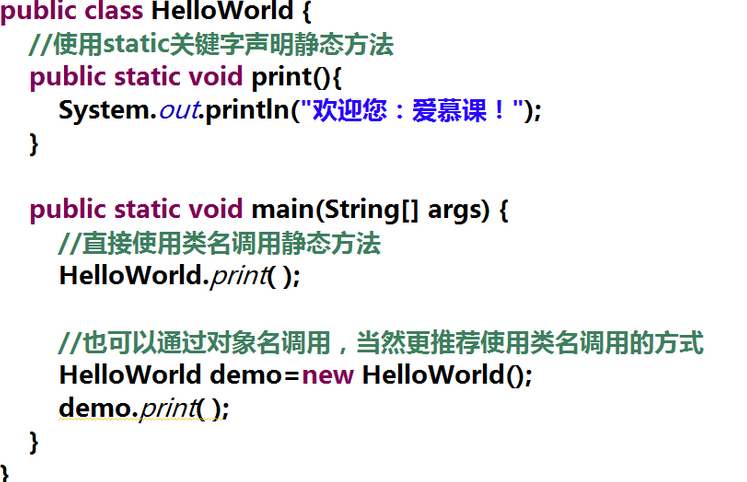Click the class name HelloWorld in the declaration
The image size is (747, 482).
(222, 10)
